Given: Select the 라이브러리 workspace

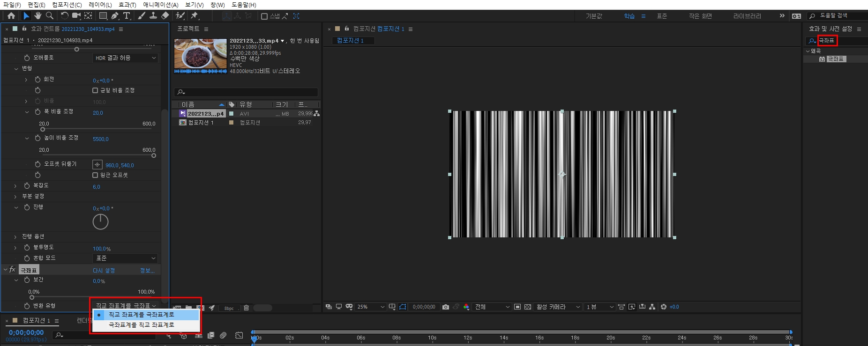Looking at the screenshot, I should tap(747, 16).
